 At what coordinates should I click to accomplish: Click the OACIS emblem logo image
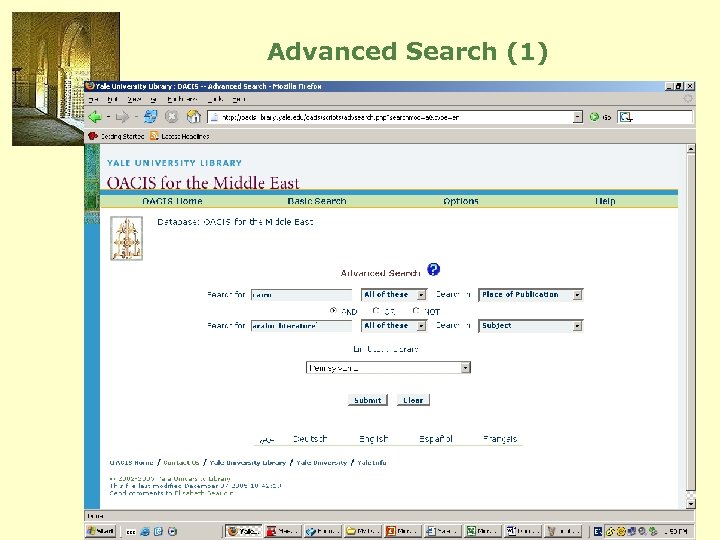tap(126, 238)
